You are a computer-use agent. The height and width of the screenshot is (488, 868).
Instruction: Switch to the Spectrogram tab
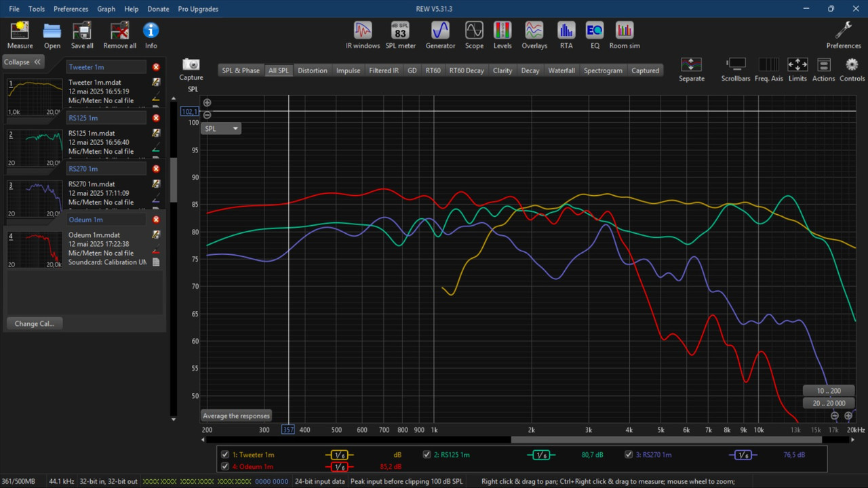click(x=603, y=70)
